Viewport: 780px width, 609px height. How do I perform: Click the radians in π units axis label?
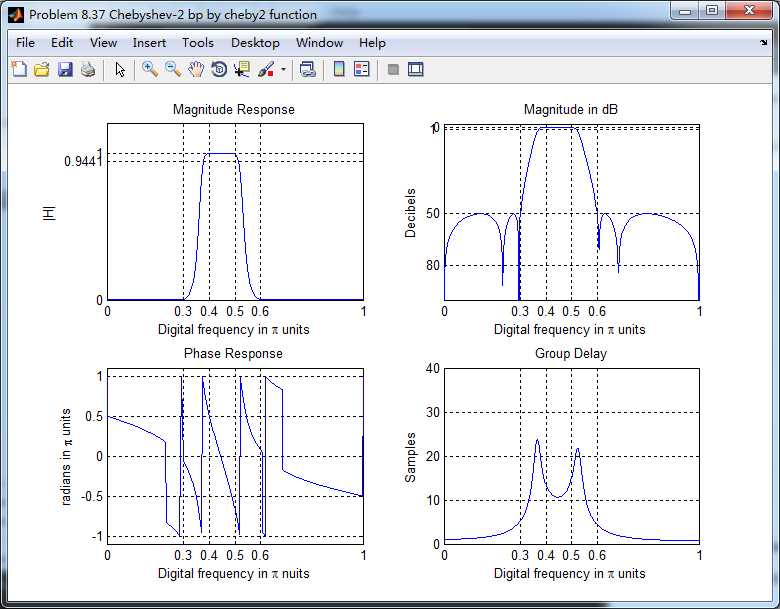(x=66, y=457)
